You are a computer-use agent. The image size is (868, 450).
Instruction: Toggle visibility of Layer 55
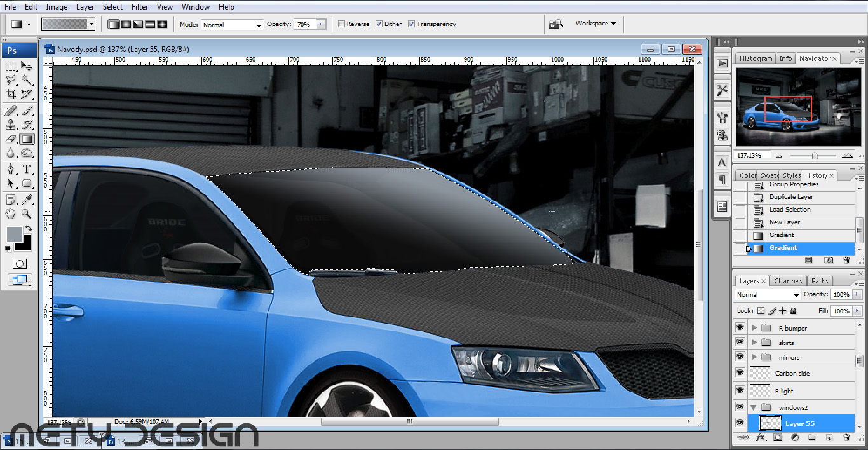point(740,423)
